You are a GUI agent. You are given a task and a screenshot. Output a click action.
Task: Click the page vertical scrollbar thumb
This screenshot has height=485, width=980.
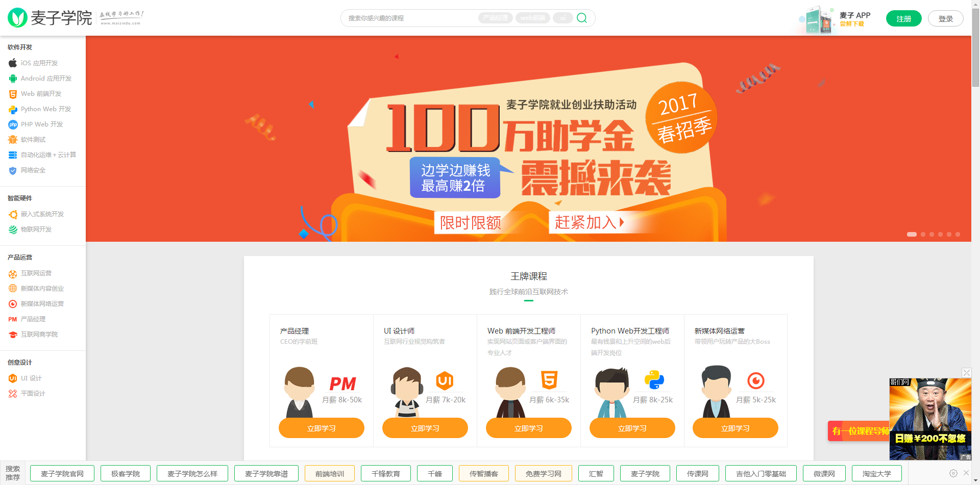click(x=975, y=48)
